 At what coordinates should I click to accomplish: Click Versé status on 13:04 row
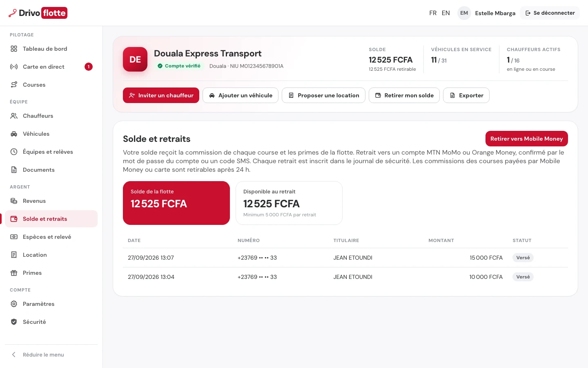[x=523, y=277]
